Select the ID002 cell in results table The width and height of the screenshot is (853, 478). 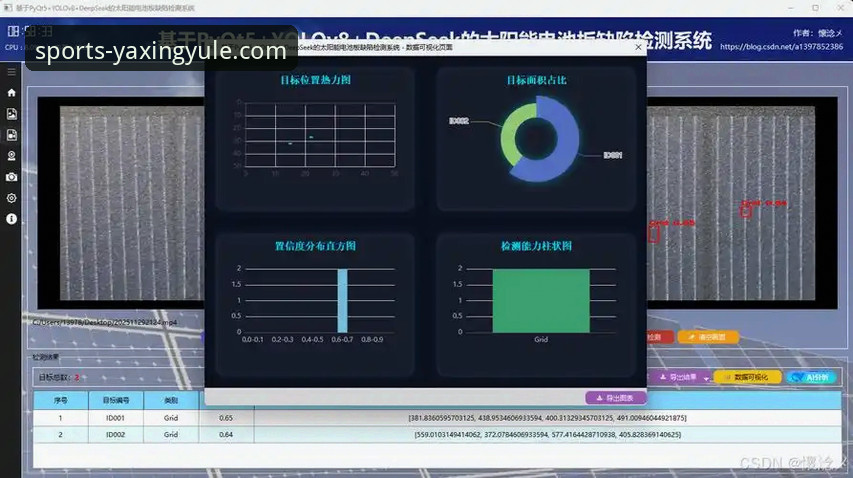pos(115,434)
